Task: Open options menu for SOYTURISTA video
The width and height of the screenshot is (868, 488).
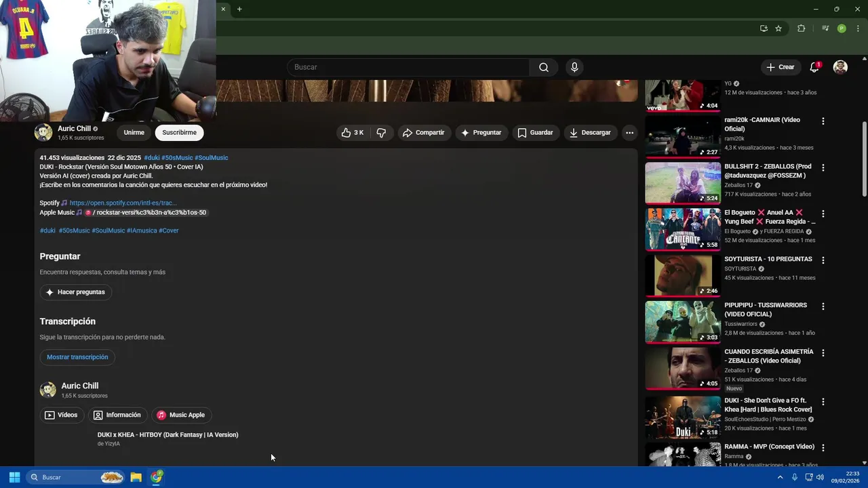Action: (823, 260)
